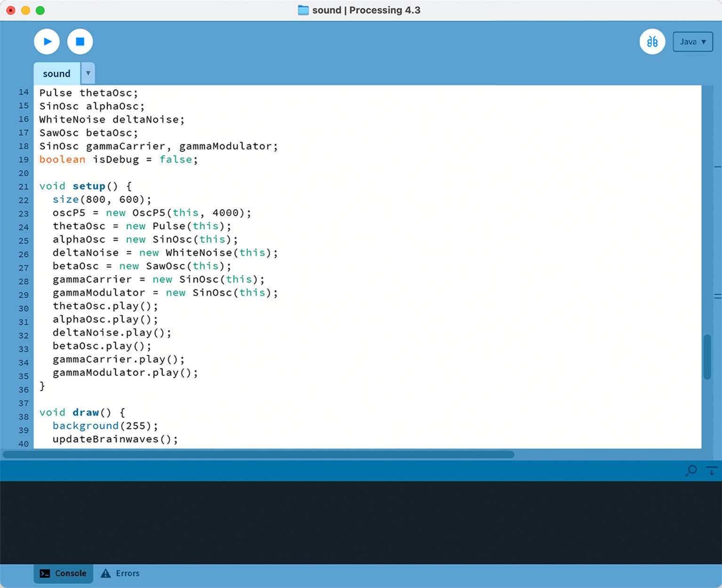722x588 pixels.
Task: Open the Java mode dropdown
Action: tap(692, 42)
